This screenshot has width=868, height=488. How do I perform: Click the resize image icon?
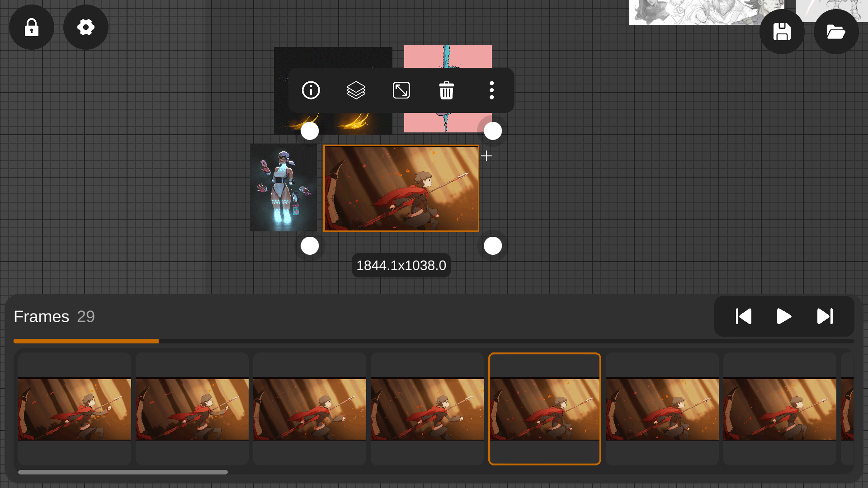(401, 90)
